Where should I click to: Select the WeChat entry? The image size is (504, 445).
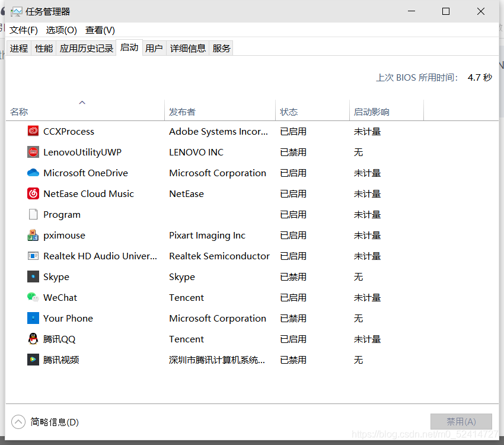pyautogui.click(x=60, y=297)
